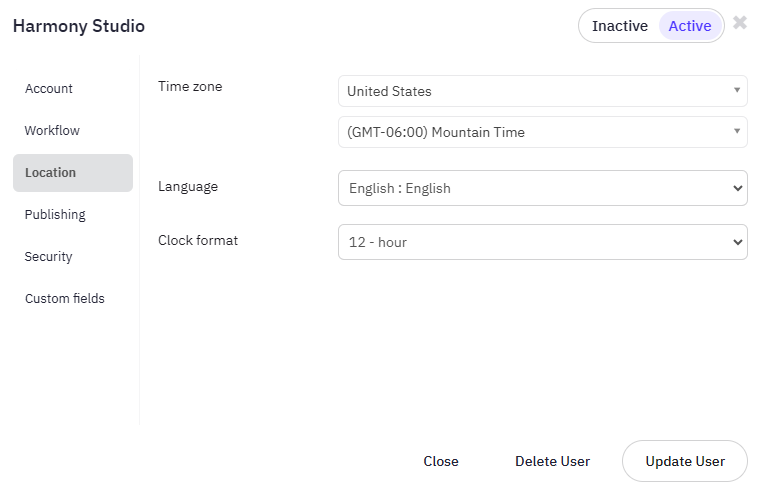Open the 12 - hour clock format selector
Image resolution: width=760 pixels, height=494 pixels.
coord(542,242)
